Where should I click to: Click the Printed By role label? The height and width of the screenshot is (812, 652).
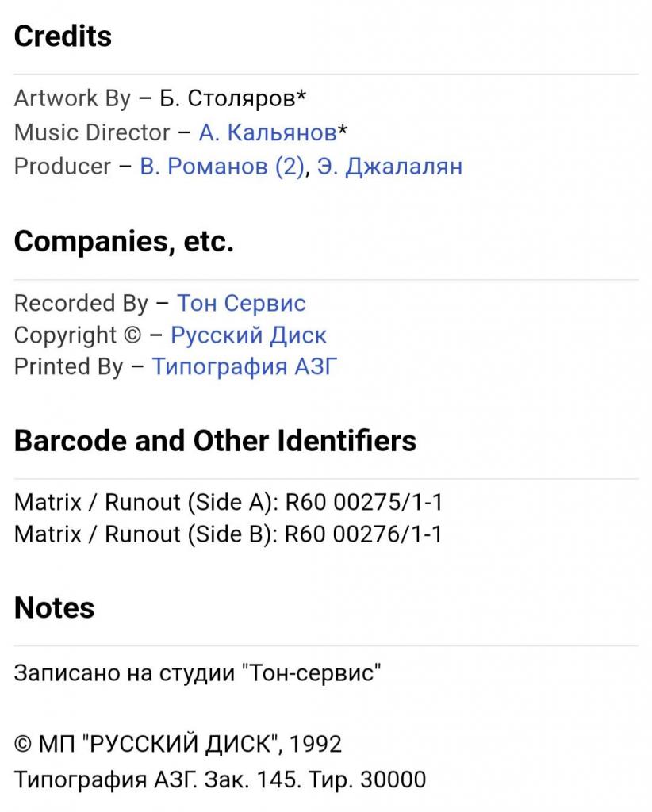[68, 366]
